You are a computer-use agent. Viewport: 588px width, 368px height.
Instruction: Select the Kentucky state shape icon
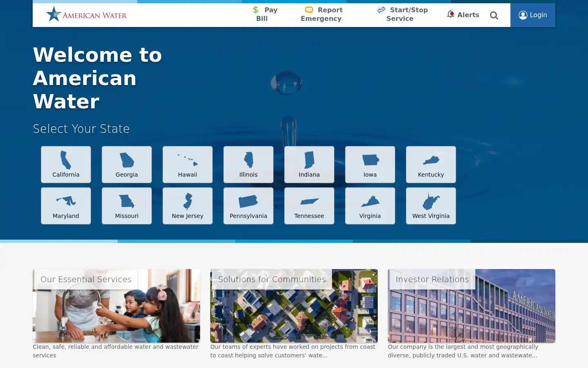431,160
